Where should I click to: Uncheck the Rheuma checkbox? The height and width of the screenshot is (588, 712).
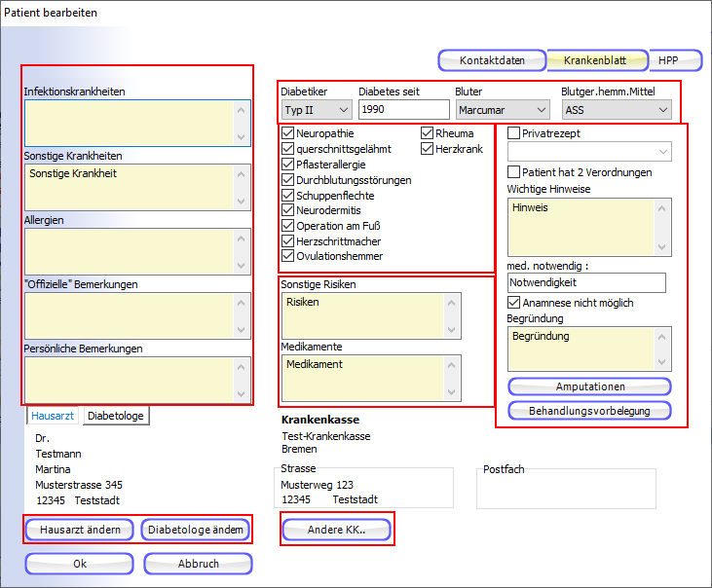428,133
